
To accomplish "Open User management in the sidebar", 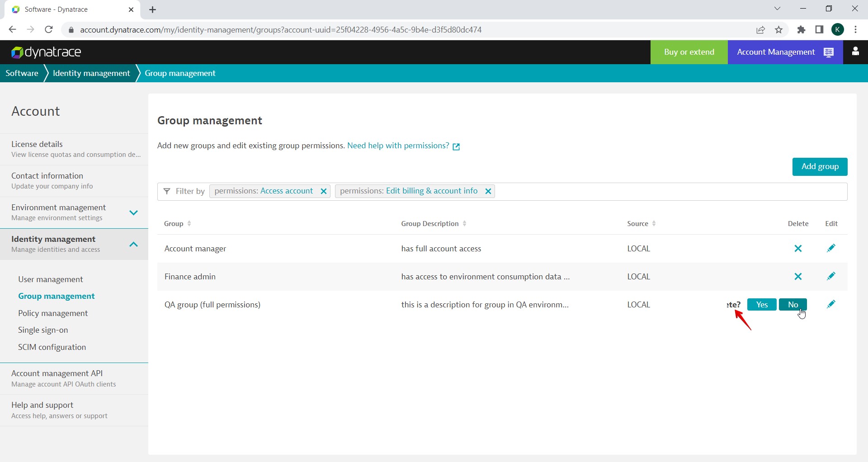I will coord(51,279).
